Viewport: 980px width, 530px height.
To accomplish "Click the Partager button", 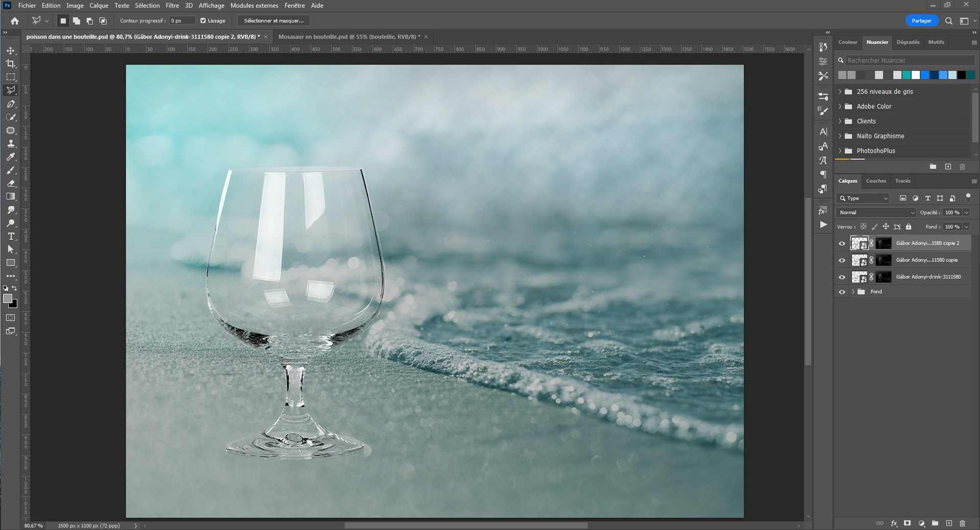I will (x=921, y=21).
